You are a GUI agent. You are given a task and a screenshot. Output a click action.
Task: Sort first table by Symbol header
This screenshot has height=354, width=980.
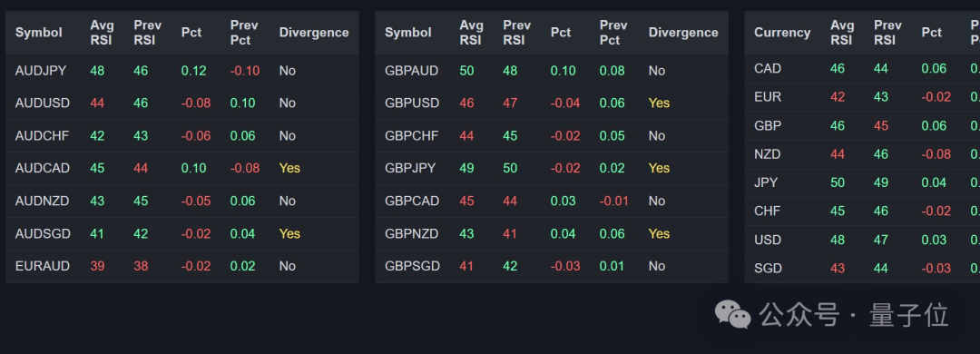click(39, 33)
